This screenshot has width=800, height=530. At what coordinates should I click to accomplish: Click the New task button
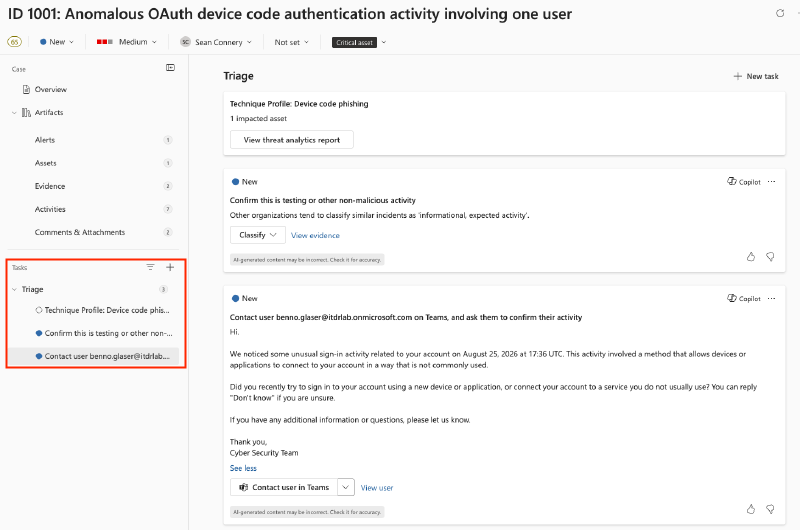coord(756,76)
